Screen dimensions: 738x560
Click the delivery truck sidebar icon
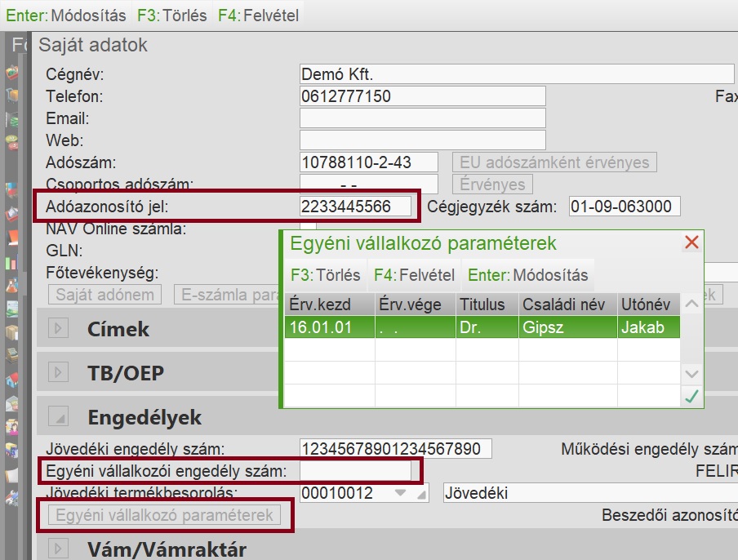11,451
